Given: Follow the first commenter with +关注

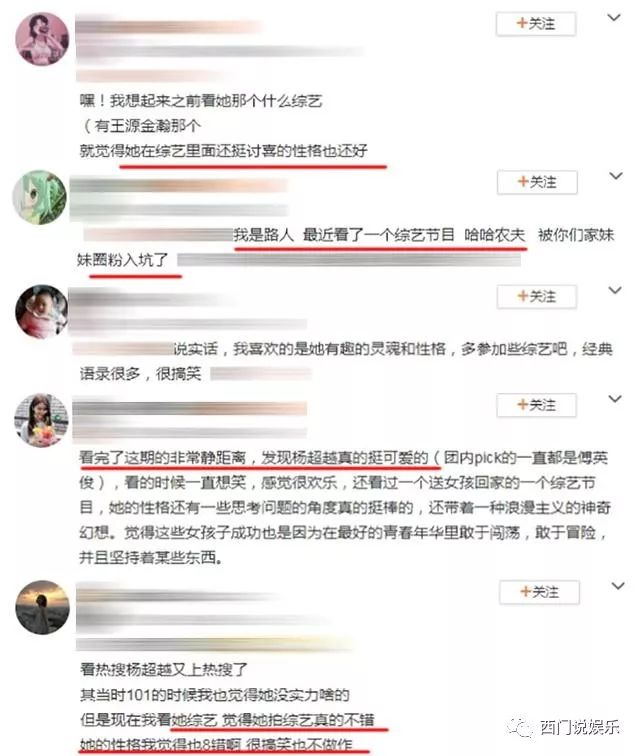Looking at the screenshot, I should pos(536,24).
